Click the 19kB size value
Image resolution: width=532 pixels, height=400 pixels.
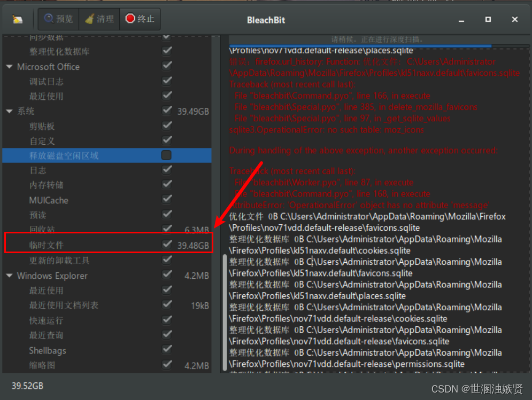pyautogui.click(x=200, y=306)
